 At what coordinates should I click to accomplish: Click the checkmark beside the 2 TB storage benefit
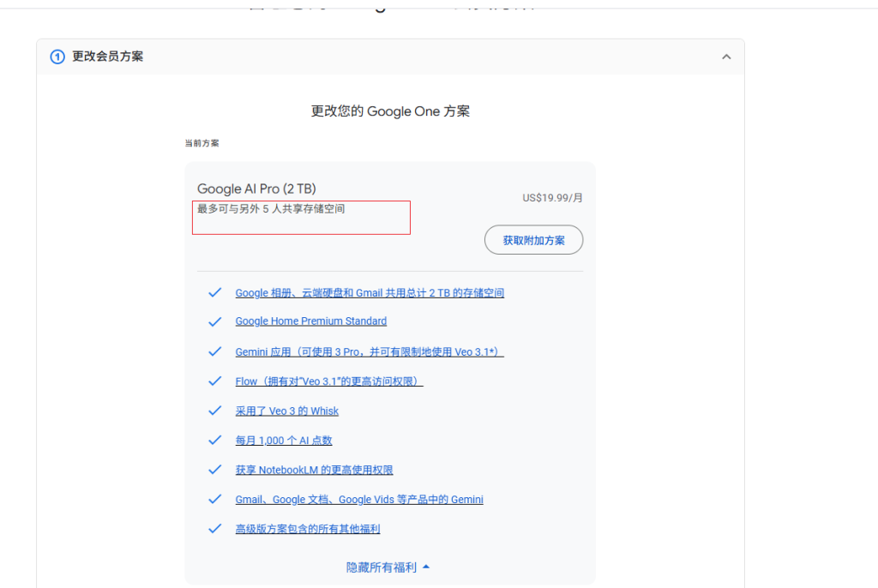click(x=214, y=292)
